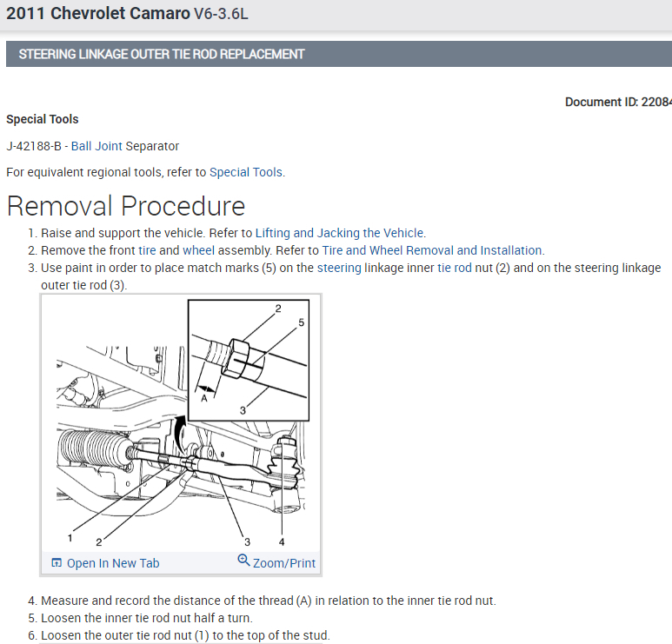Click step 4 'Measure and record the distance' text
This screenshot has width=672, height=644.
point(269,601)
